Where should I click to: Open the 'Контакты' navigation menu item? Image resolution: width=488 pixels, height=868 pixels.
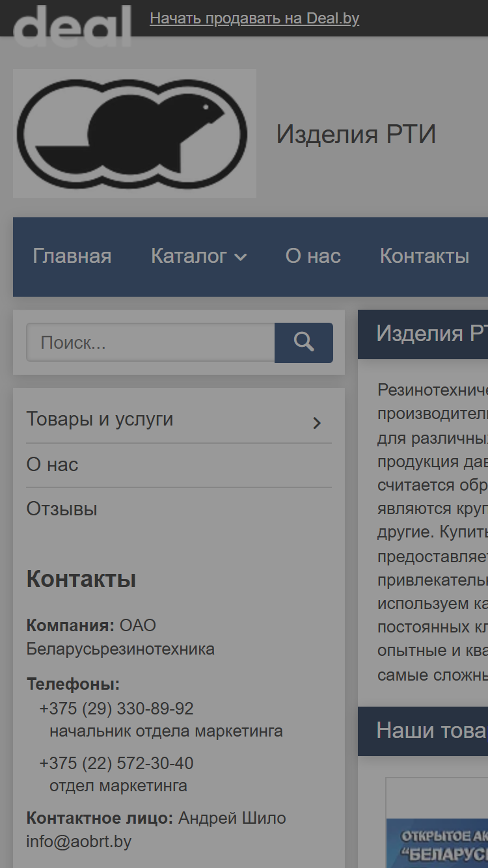424,256
